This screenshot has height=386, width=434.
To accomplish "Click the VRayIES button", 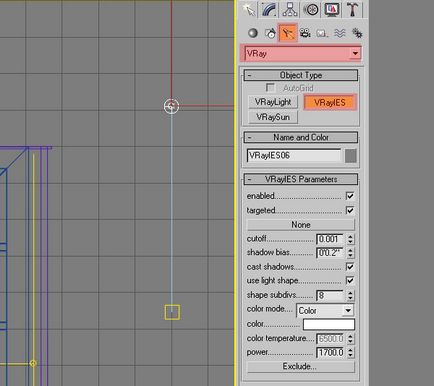I will click(x=330, y=103).
